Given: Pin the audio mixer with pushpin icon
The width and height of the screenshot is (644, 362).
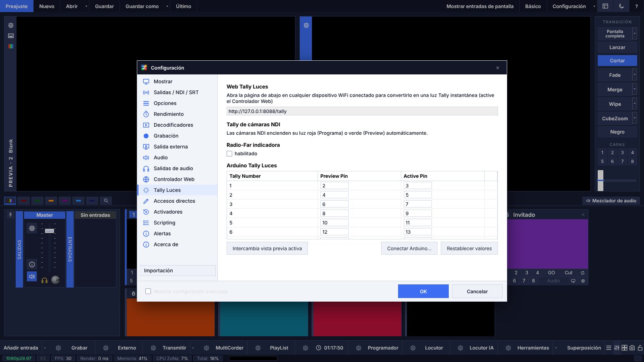Looking at the screenshot, I should (10, 215).
